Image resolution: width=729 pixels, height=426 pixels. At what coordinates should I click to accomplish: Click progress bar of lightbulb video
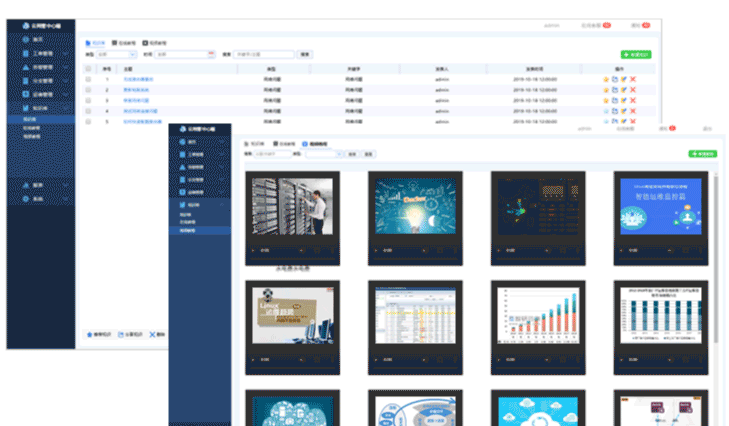pos(415,258)
